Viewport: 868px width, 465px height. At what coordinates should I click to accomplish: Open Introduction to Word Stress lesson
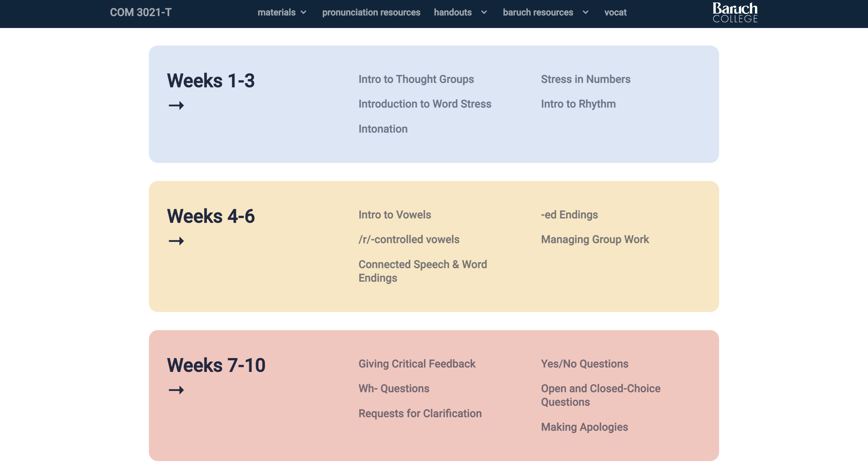(425, 104)
